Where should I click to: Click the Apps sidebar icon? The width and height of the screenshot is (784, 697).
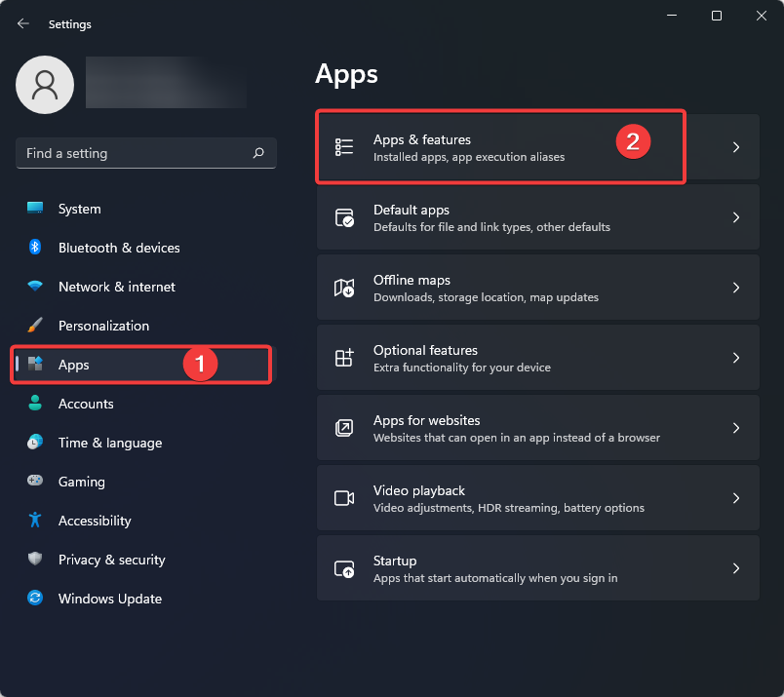tap(35, 364)
